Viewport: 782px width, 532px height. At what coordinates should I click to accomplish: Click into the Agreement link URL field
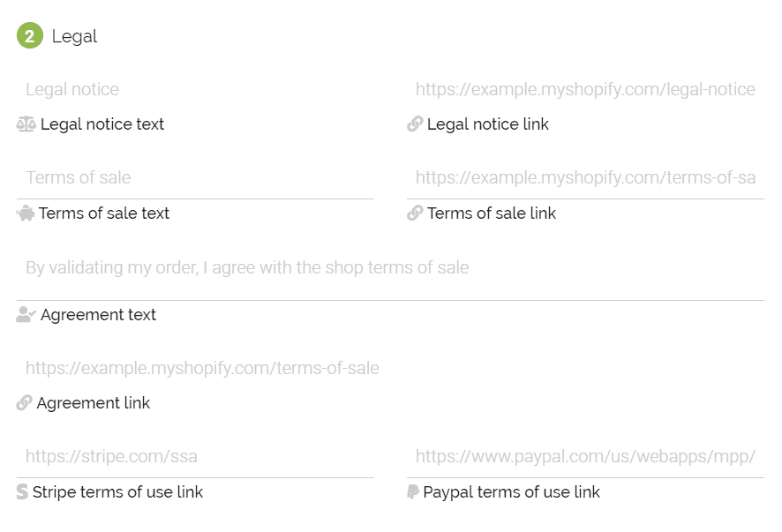[x=390, y=369]
